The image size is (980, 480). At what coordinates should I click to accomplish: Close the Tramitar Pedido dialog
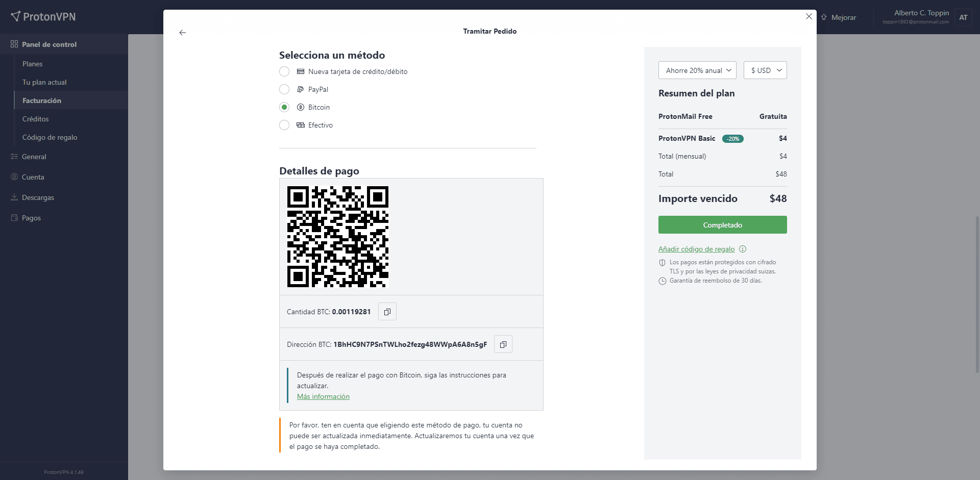tap(809, 16)
